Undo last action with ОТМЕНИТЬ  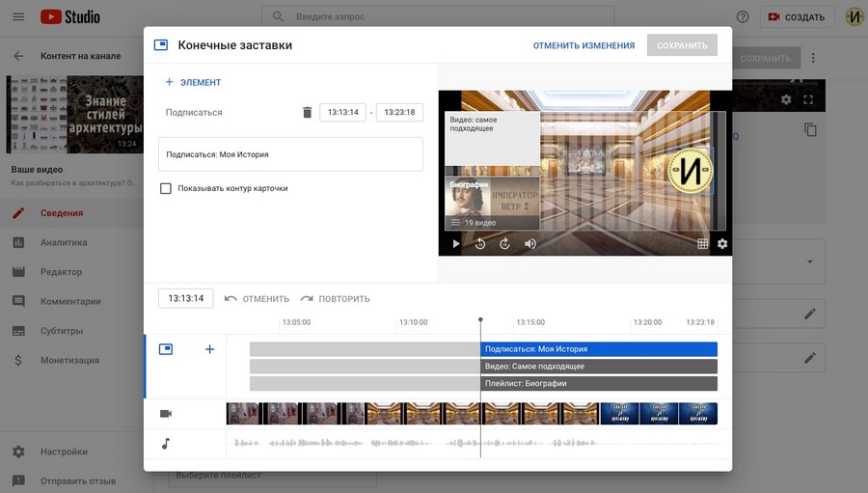tap(257, 299)
